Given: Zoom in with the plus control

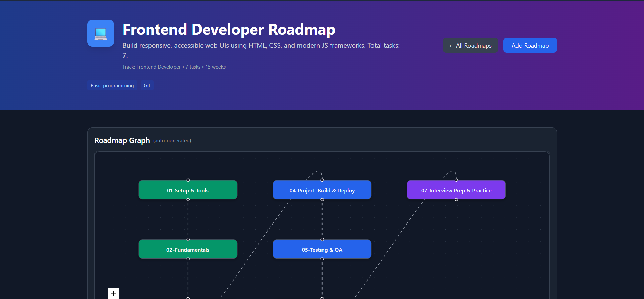Looking at the screenshot, I should pyautogui.click(x=113, y=294).
